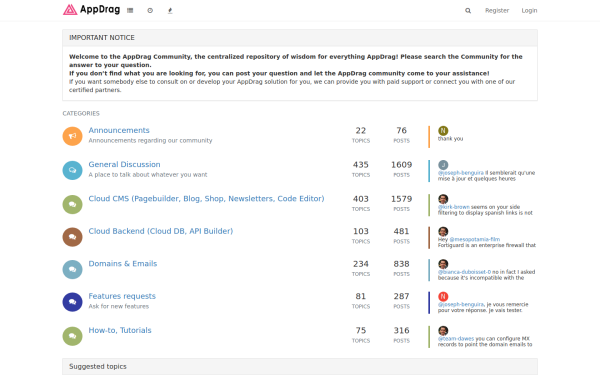Open the avatar beside the 'thank you' post

pyautogui.click(x=443, y=130)
